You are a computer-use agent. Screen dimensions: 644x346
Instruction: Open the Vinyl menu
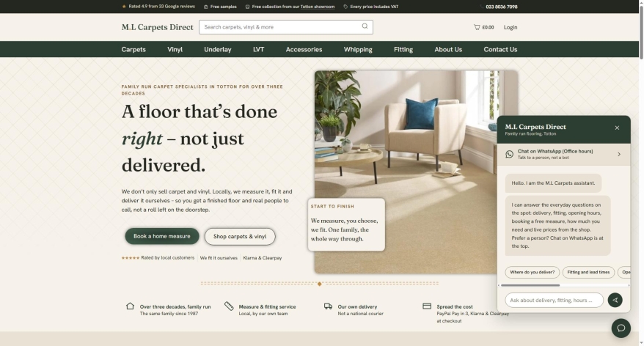[x=175, y=49]
